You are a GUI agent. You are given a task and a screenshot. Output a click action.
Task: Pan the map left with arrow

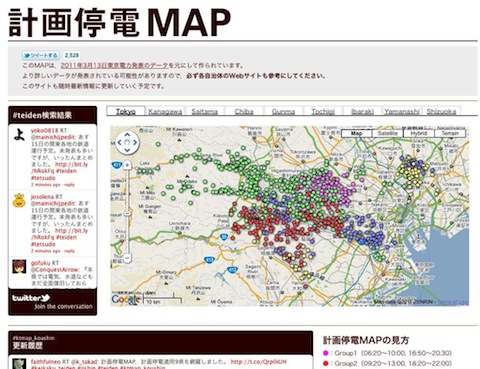tap(119, 143)
